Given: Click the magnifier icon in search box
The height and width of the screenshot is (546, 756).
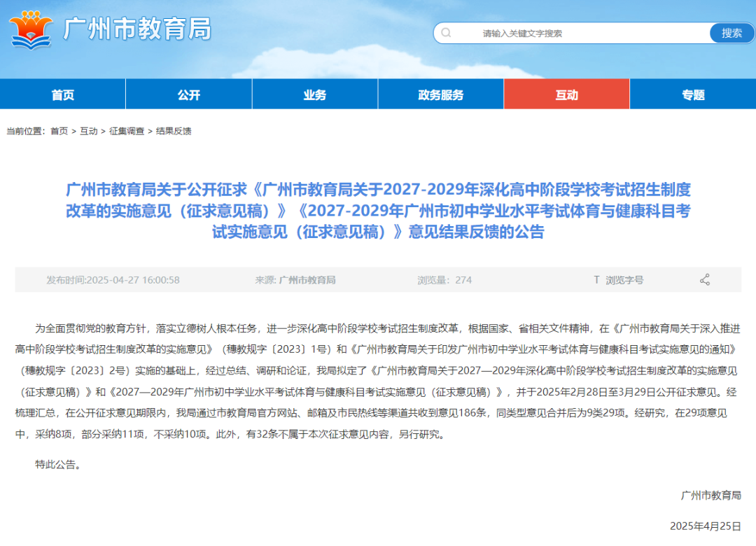Looking at the screenshot, I should [446, 33].
